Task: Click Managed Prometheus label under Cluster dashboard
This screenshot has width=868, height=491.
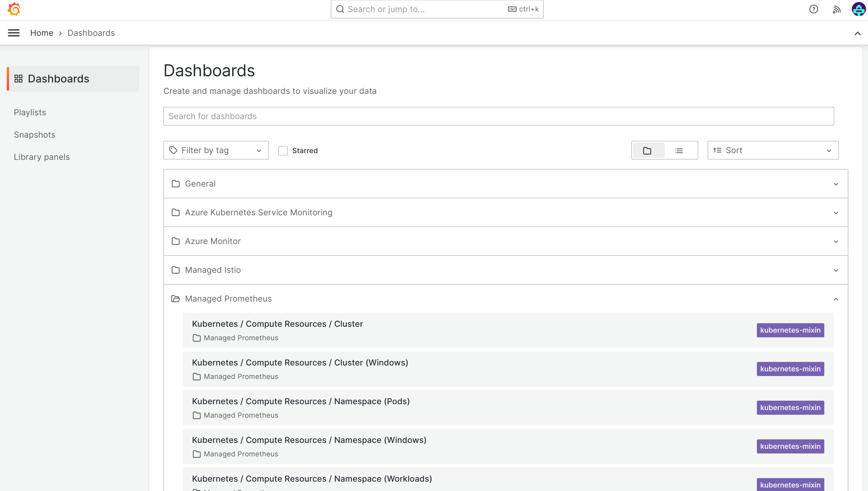Action: [x=241, y=338]
